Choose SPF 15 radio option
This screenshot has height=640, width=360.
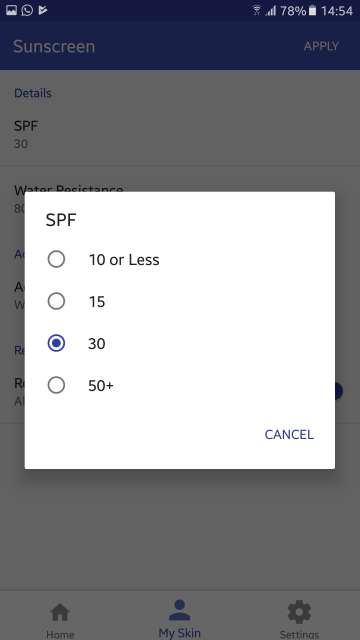tap(56, 302)
